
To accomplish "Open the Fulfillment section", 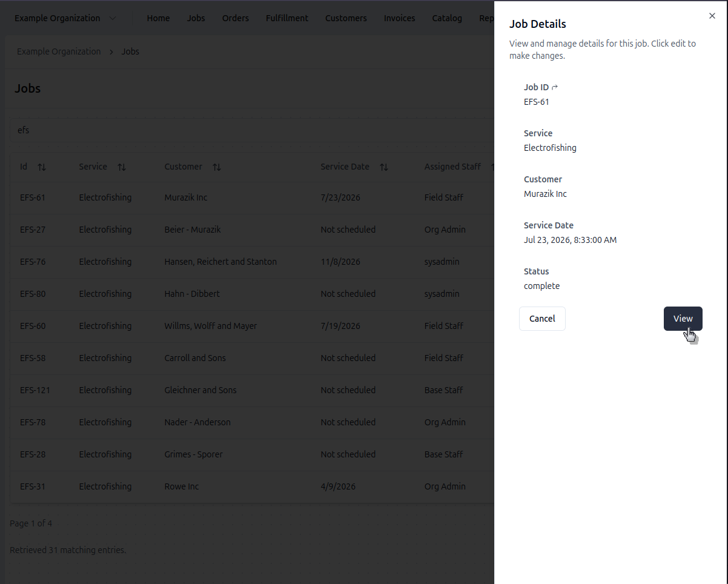I will point(286,18).
